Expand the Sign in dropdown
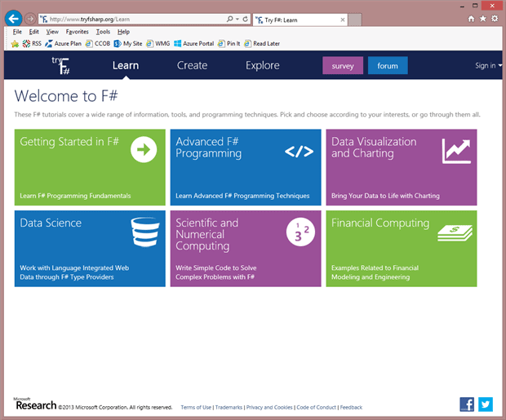Image resolution: width=506 pixels, height=420 pixels. click(488, 65)
